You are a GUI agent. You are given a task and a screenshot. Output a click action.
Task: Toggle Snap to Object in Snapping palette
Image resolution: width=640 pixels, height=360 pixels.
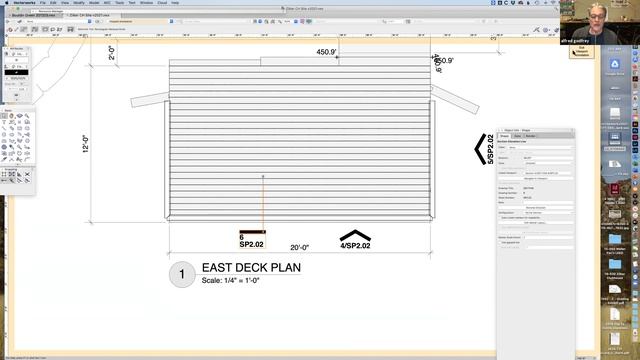coord(12,174)
